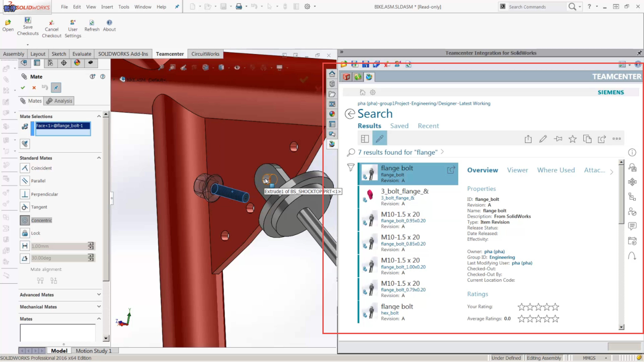
Task: Click the Cancel Checkout icon
Action: (52, 29)
